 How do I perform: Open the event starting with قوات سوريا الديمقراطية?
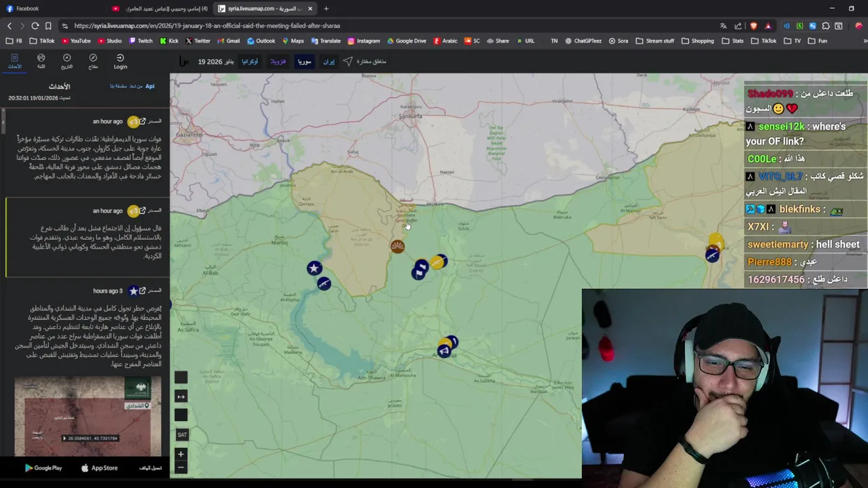point(88,157)
